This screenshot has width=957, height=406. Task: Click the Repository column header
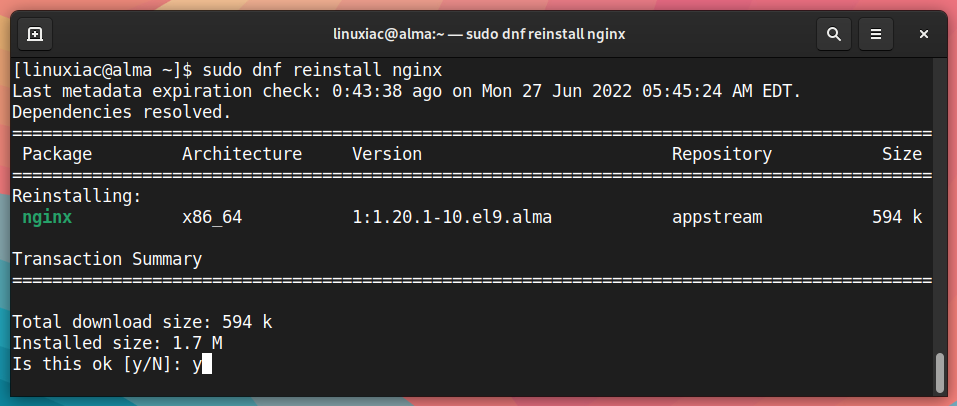(x=721, y=154)
